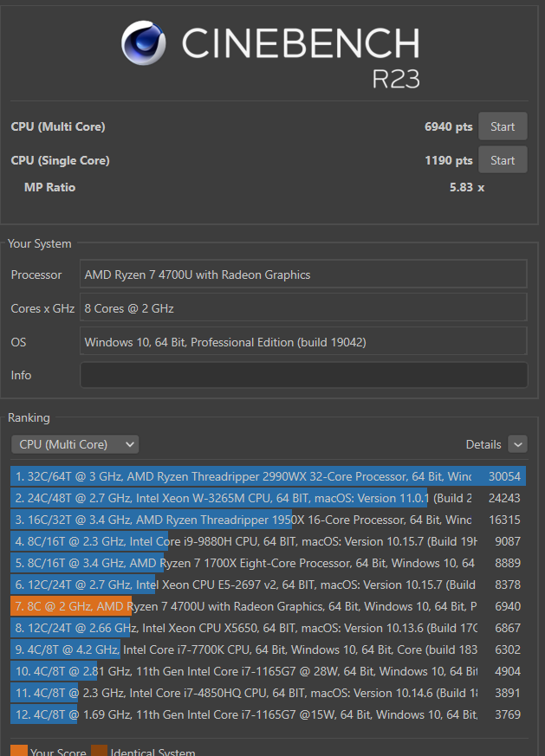Click the ranking score 8378

pos(508,585)
